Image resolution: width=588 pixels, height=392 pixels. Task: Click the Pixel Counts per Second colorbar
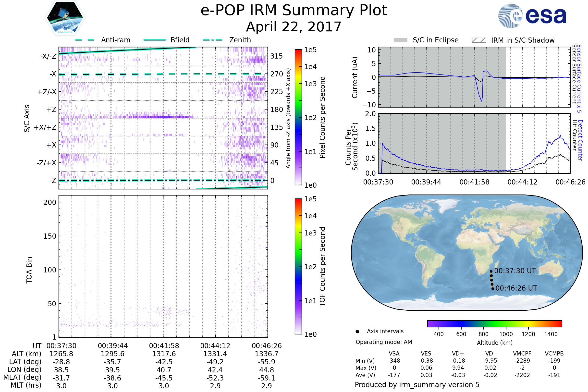[298, 117]
